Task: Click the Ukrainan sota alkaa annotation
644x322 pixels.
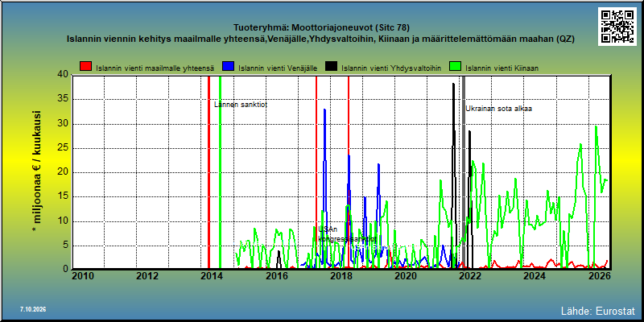Action: click(x=498, y=109)
